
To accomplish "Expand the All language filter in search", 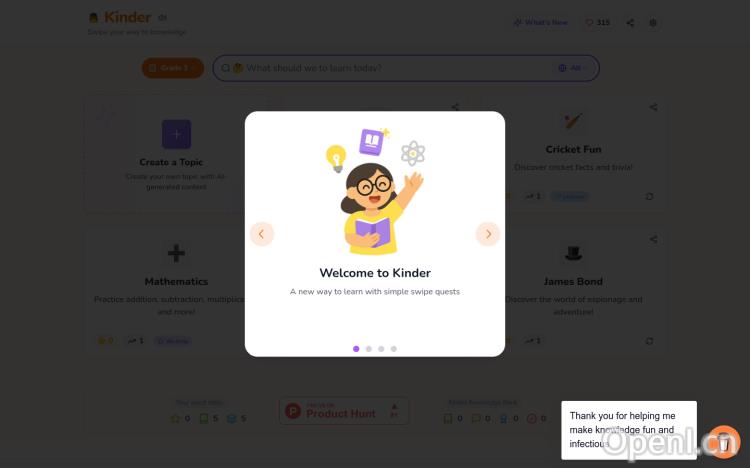I will (x=573, y=68).
